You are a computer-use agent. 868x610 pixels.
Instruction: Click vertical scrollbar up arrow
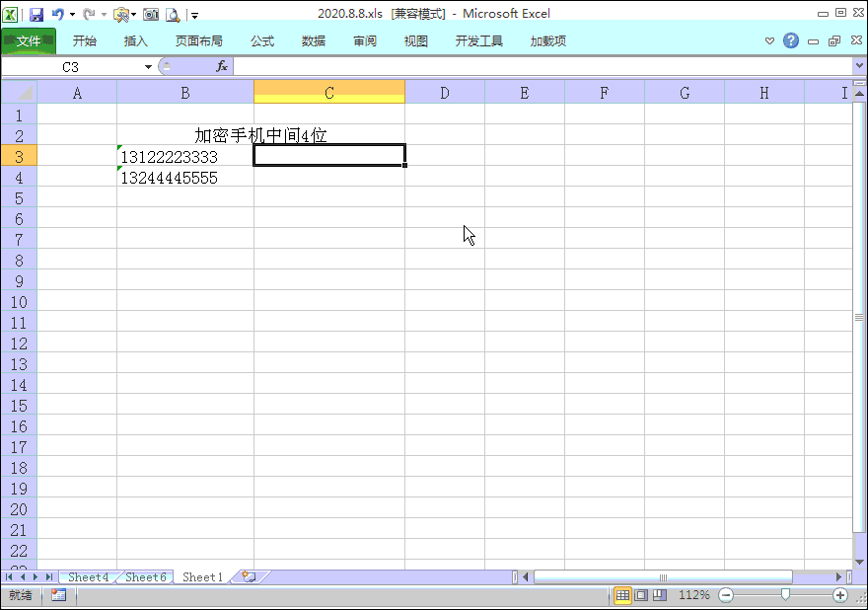click(859, 93)
